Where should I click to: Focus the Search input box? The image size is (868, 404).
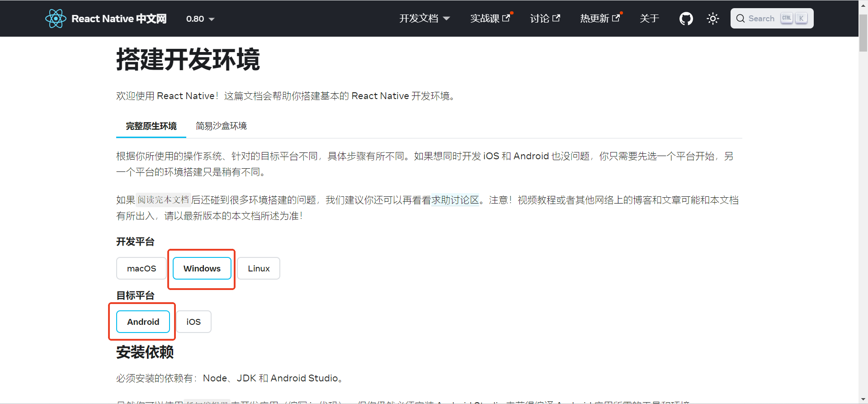click(x=772, y=19)
